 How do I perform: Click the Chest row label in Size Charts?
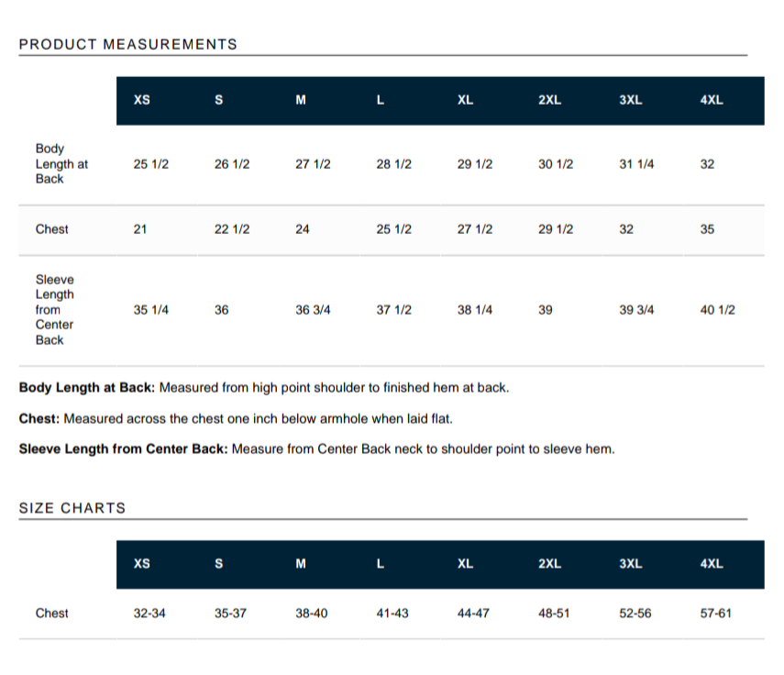[x=51, y=613]
